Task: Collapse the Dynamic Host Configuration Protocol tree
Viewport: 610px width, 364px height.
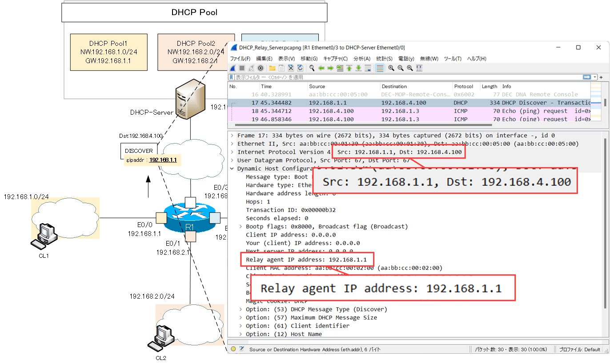Action: (233, 168)
